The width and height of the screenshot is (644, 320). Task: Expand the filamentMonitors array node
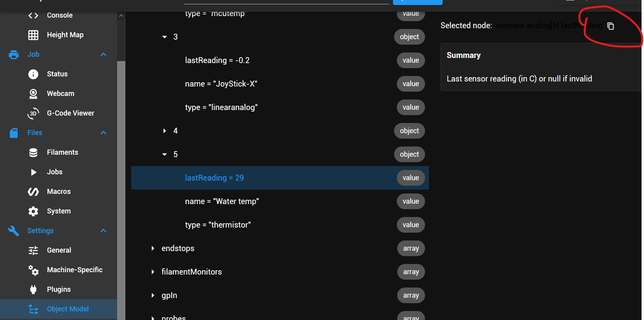153,272
